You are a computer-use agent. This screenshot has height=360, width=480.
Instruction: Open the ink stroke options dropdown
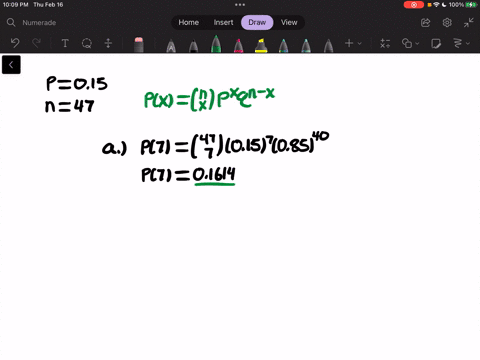click(x=461, y=43)
